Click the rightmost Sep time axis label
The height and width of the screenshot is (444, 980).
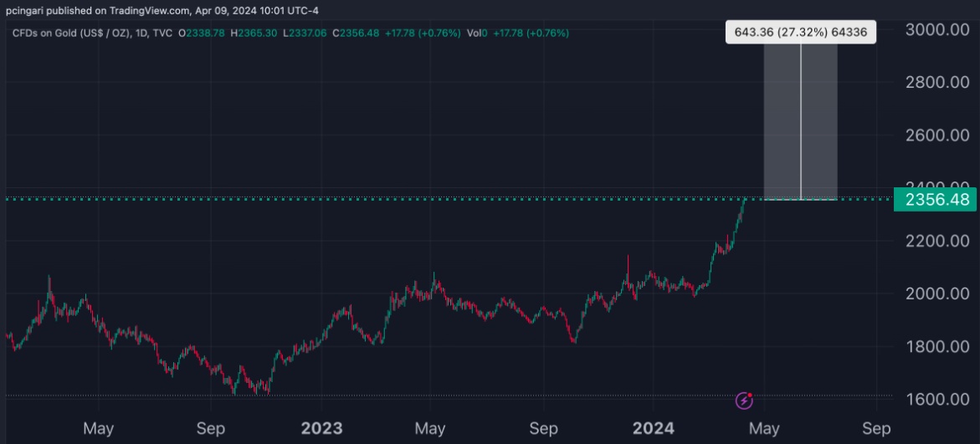click(x=876, y=429)
